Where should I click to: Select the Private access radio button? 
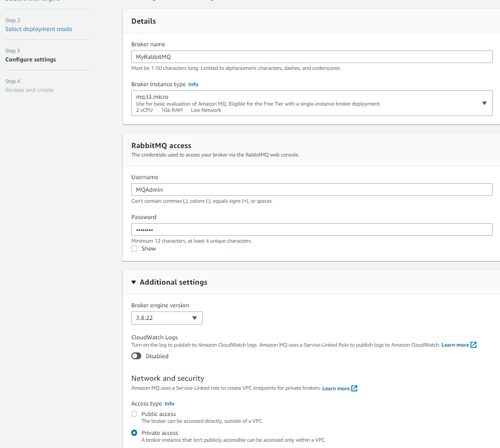pyautogui.click(x=134, y=433)
